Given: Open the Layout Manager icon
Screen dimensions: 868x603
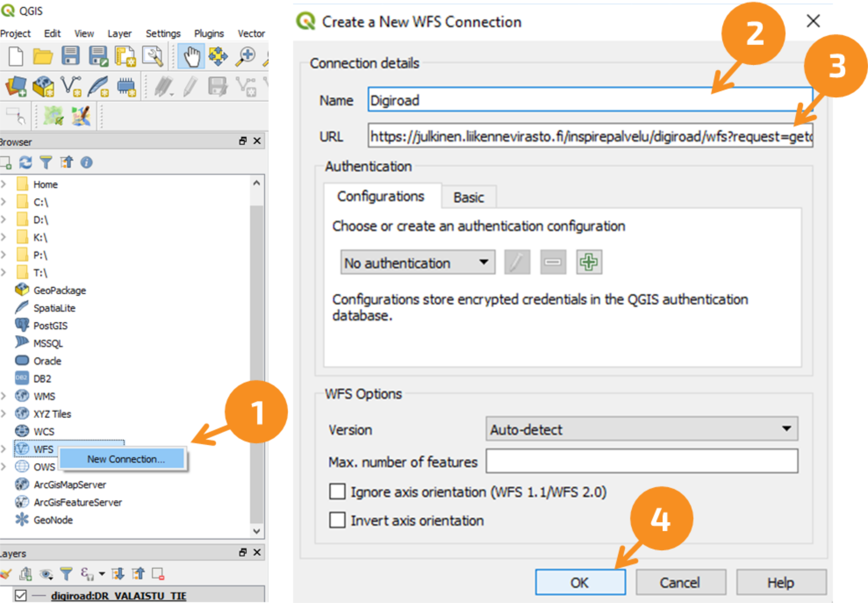Looking at the screenshot, I should [x=153, y=56].
